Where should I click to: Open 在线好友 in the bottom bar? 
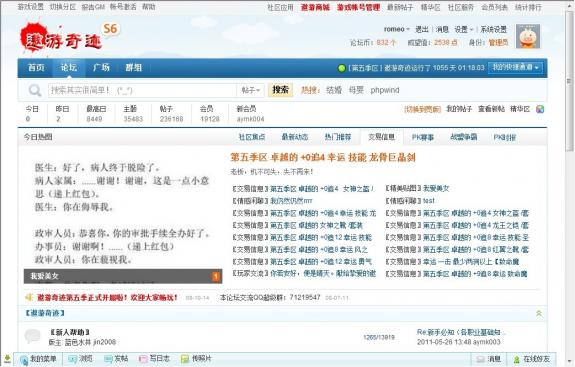[531, 359]
